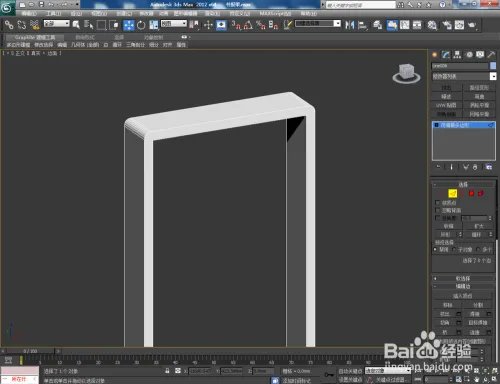500x384 pixels.
Task: Open the Render Setup dialog
Action: click(x=447, y=25)
